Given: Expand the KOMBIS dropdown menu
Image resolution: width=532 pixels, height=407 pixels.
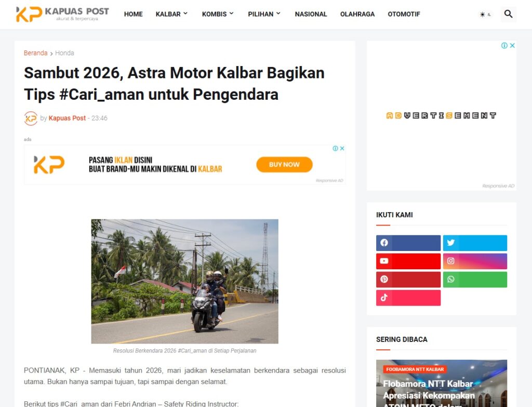Looking at the screenshot, I should click(218, 14).
